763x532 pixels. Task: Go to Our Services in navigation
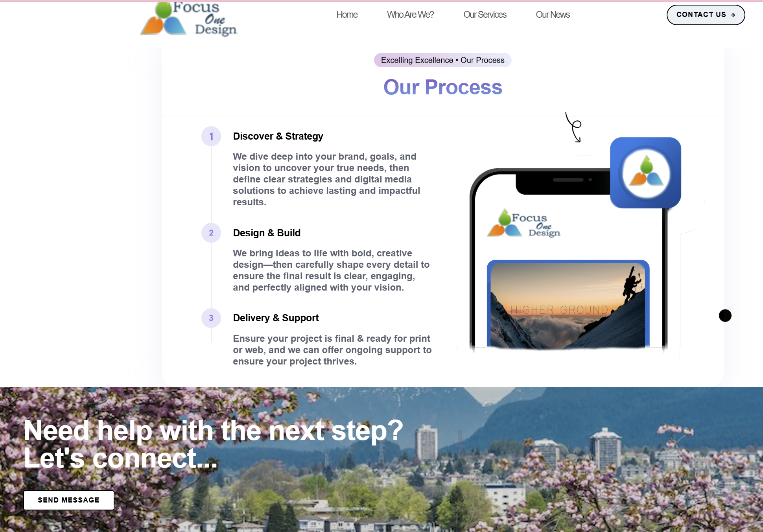(485, 15)
